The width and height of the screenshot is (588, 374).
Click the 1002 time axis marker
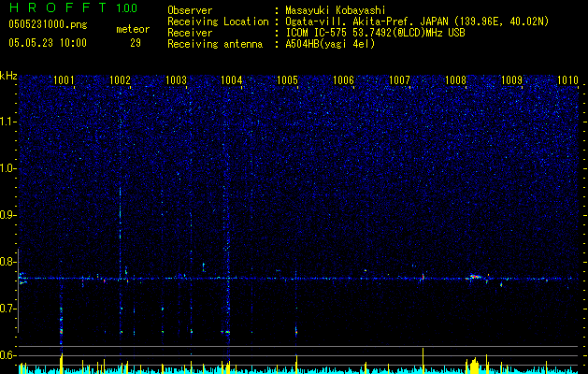(120, 79)
